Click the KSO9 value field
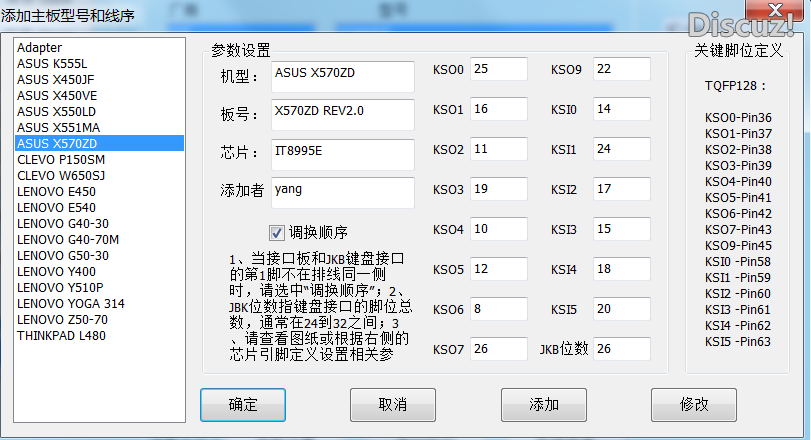 tap(622, 69)
